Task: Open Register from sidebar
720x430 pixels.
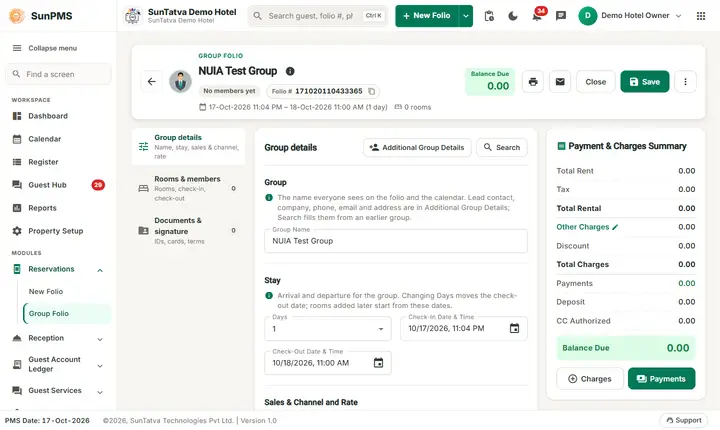Action: [x=58, y=162]
